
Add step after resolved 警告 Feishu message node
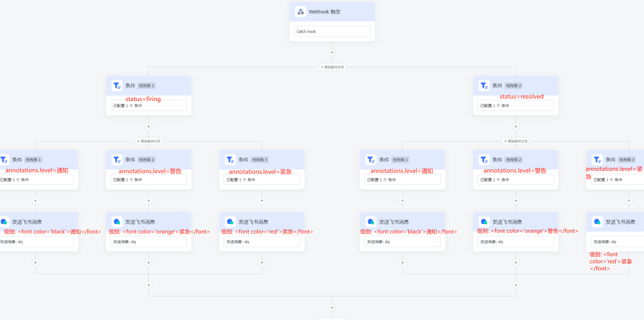point(516,263)
